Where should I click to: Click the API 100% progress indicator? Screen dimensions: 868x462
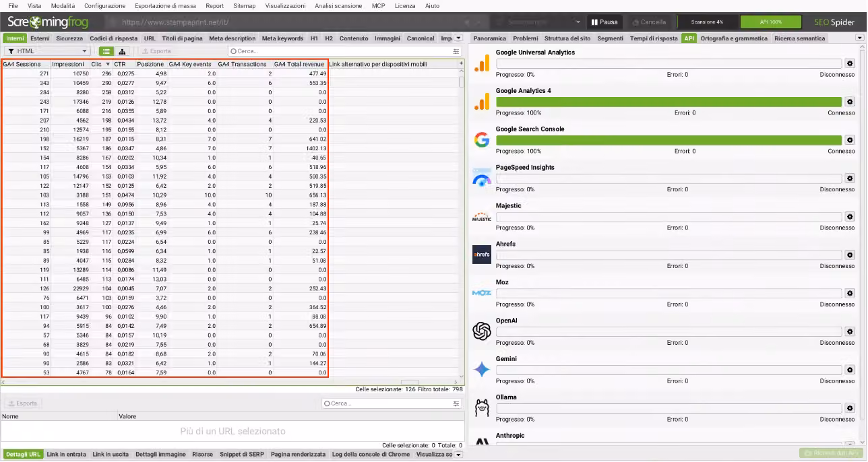[x=771, y=22]
